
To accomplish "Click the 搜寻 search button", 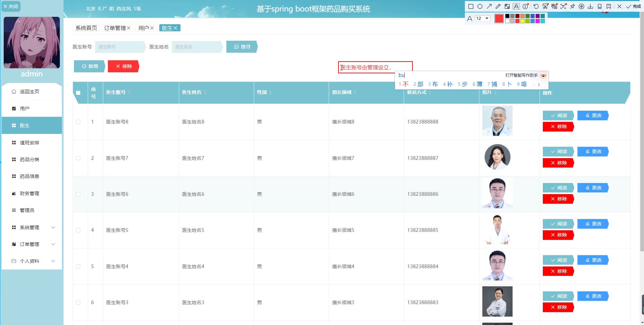I will [242, 47].
